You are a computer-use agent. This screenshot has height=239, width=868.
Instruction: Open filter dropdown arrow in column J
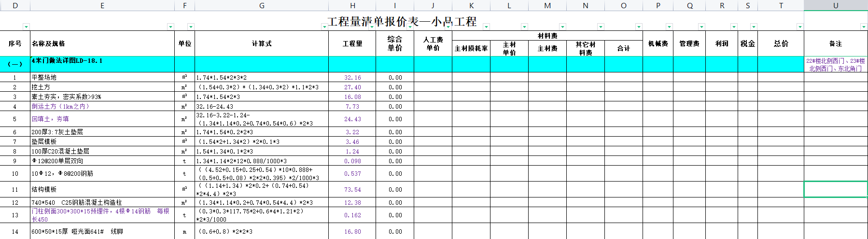click(x=448, y=27)
